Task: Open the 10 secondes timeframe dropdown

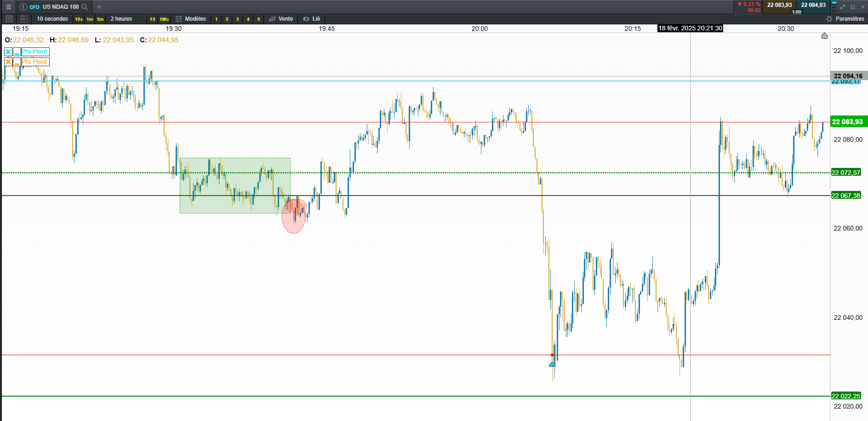Action: 52,19
